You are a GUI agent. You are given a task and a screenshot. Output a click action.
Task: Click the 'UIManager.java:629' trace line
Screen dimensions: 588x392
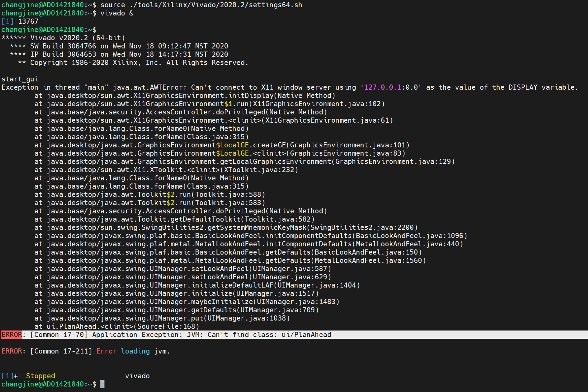(x=183, y=277)
